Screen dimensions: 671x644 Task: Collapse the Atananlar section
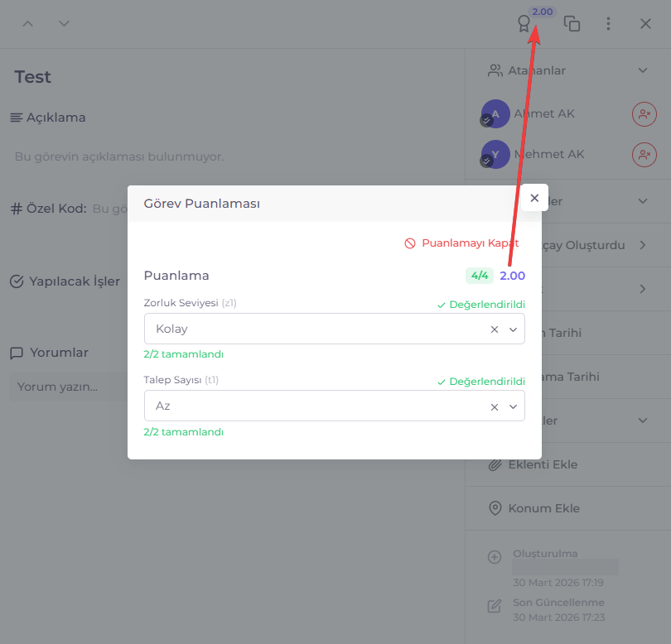[643, 70]
